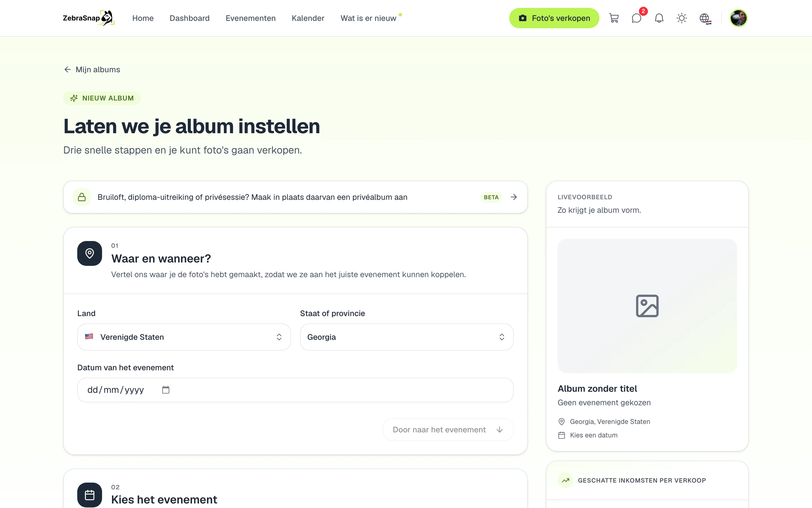This screenshot has height=508, width=812.
Task: Expand the Land dropdown showing Verenigde Staten
Action: 184,337
